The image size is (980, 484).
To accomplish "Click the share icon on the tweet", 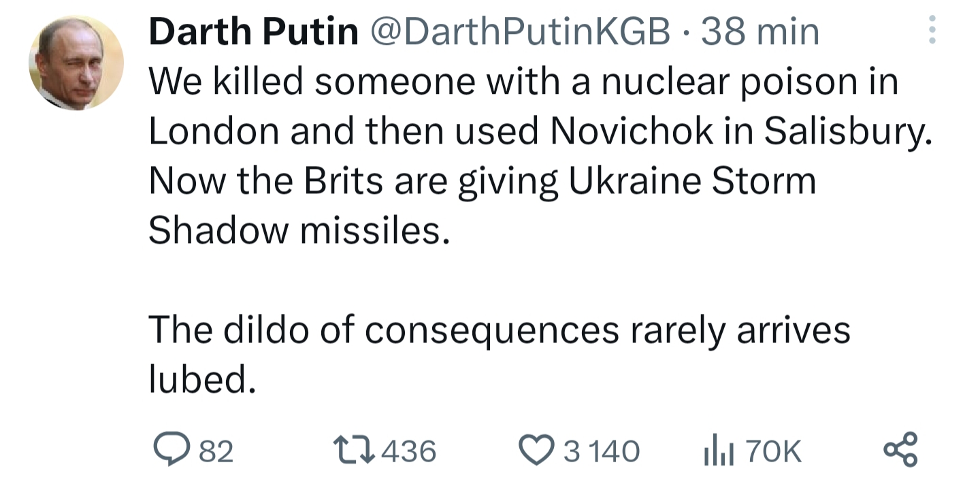I will [900, 450].
